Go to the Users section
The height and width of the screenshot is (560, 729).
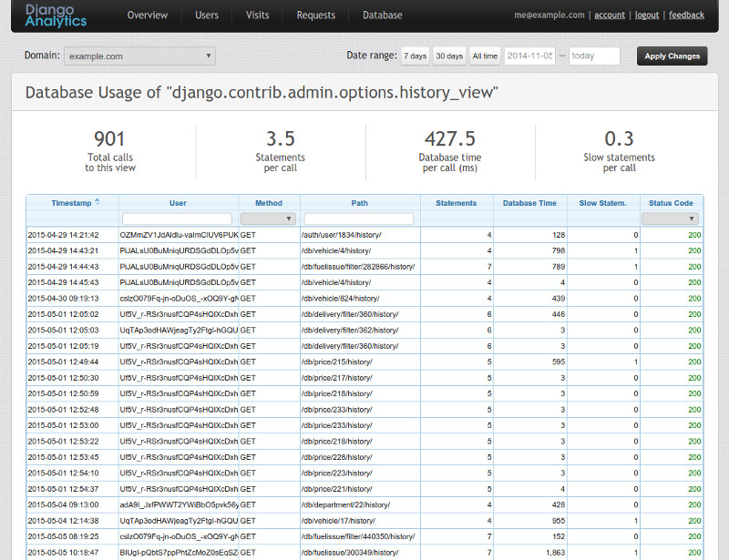(x=207, y=15)
